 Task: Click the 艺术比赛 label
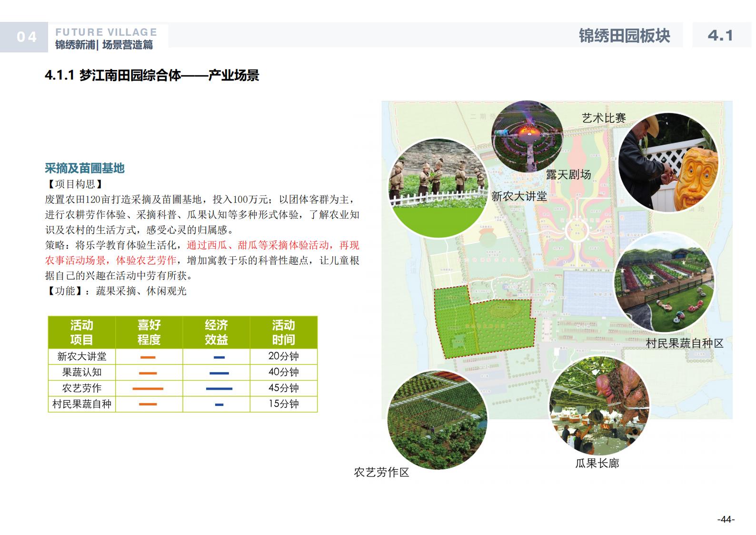[x=604, y=118]
